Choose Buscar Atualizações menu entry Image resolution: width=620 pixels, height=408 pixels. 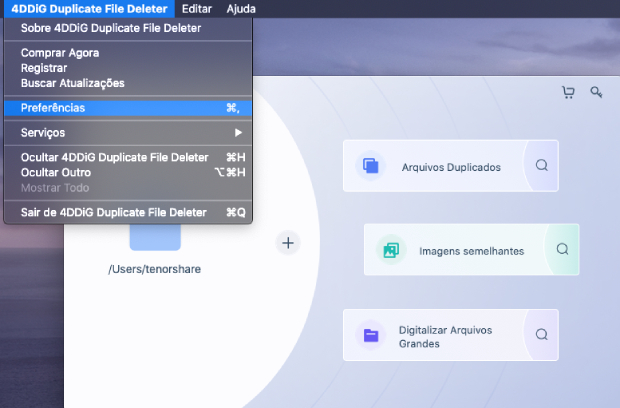[72, 83]
